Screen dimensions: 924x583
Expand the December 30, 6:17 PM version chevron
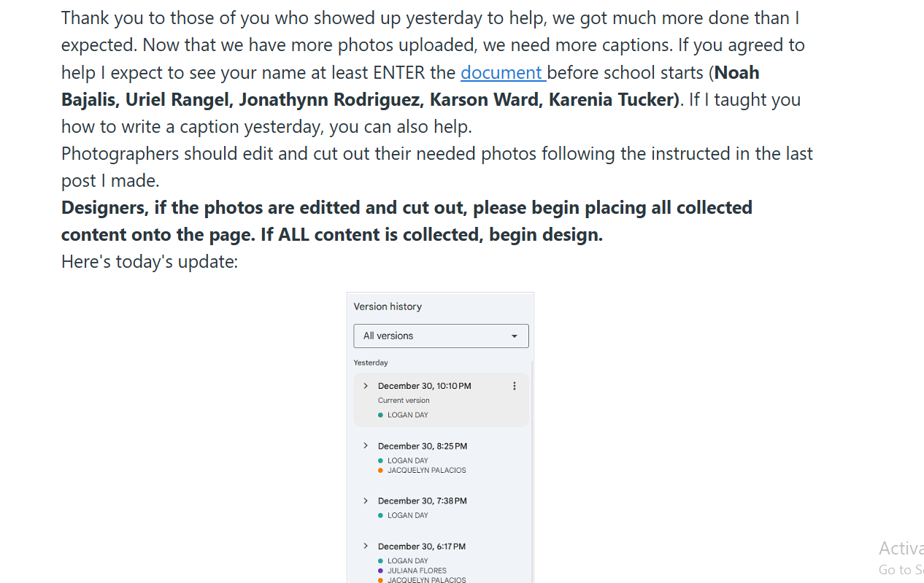point(366,546)
